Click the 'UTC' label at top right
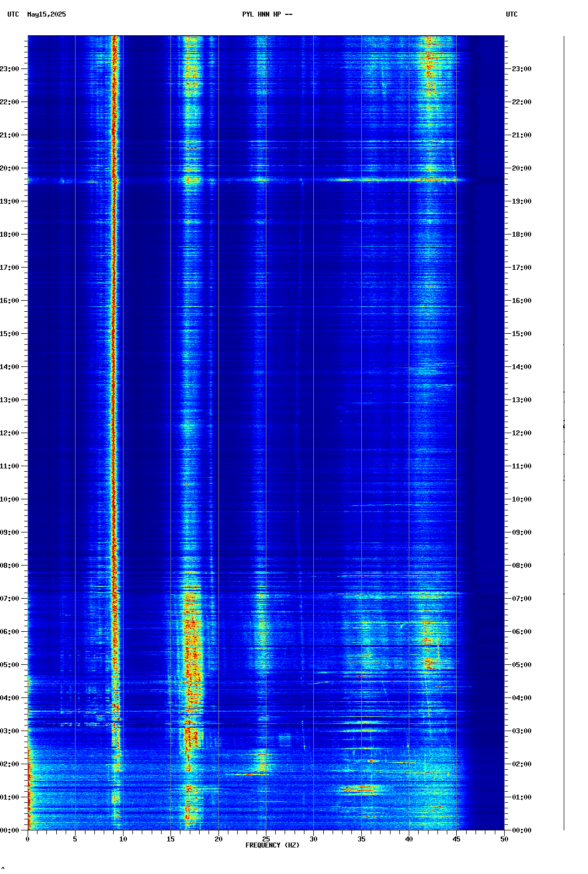The width and height of the screenshot is (588, 874). click(512, 14)
